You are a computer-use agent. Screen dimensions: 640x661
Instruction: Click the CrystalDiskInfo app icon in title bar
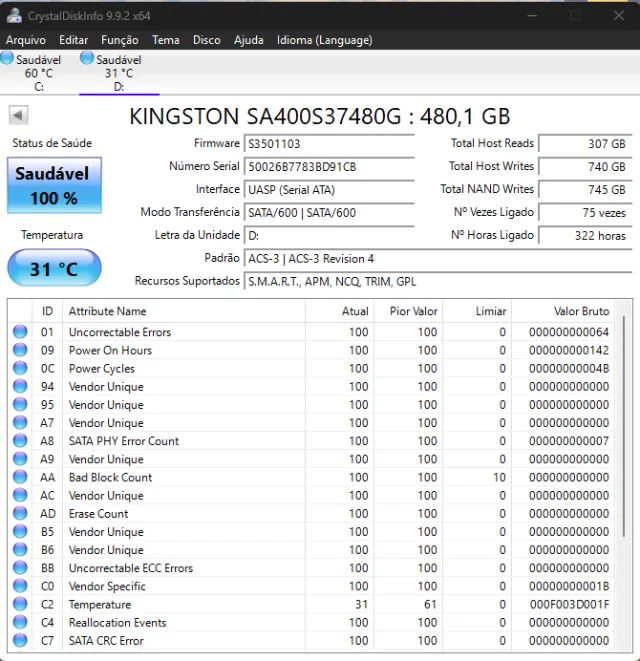click(14, 15)
